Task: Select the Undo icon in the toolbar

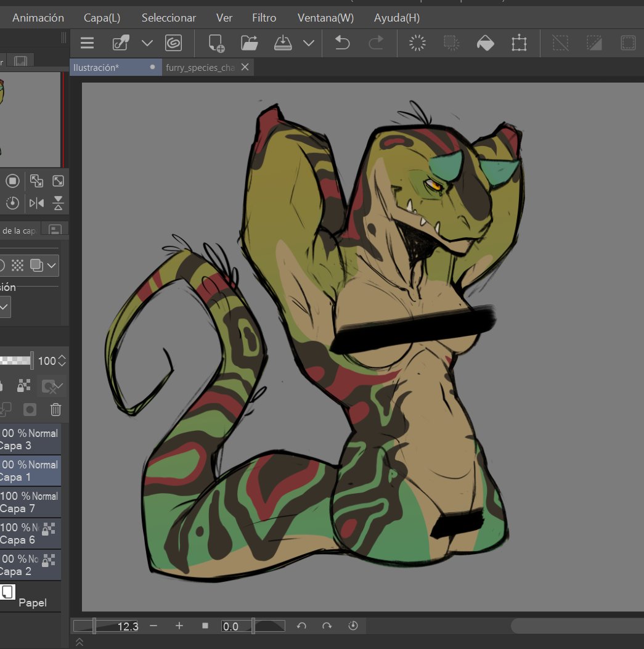Action: click(344, 43)
